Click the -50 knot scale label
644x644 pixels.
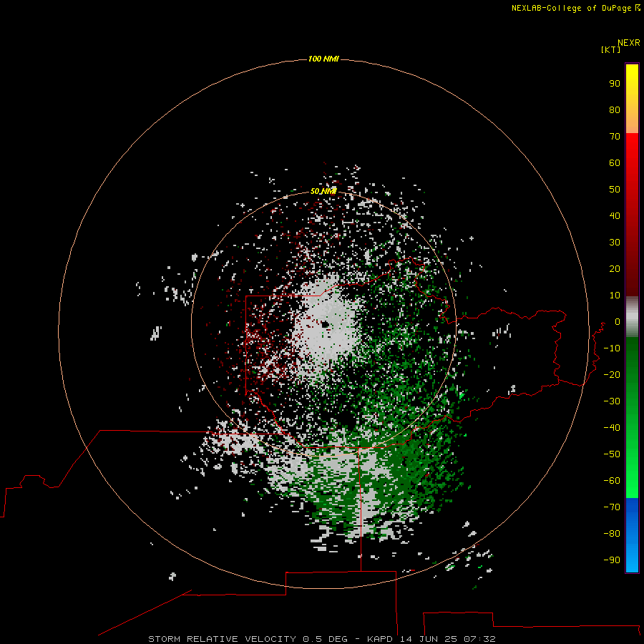tap(612, 454)
